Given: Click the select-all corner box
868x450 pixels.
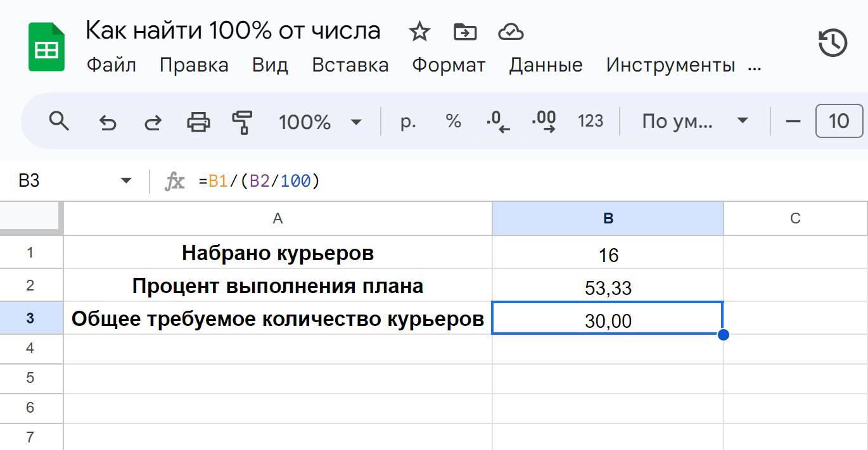Looking at the screenshot, I should coord(31,218).
